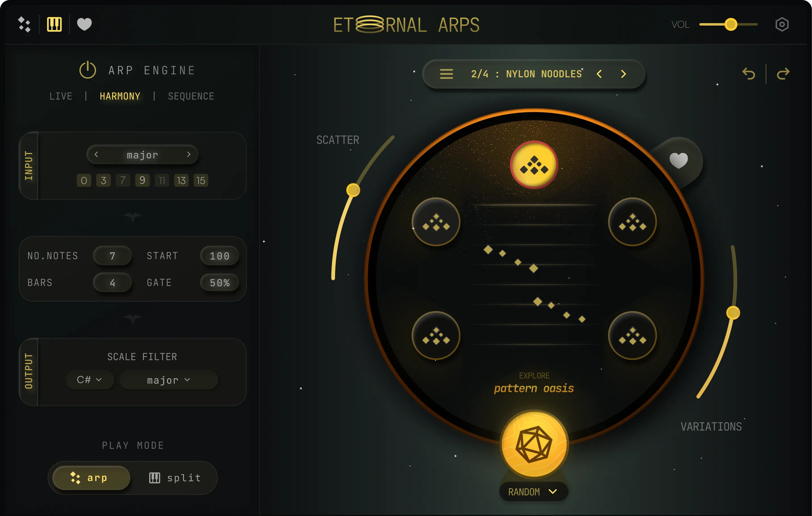Toggle chord interval 7 on
Screen dimensions: 812x516
pos(123,181)
